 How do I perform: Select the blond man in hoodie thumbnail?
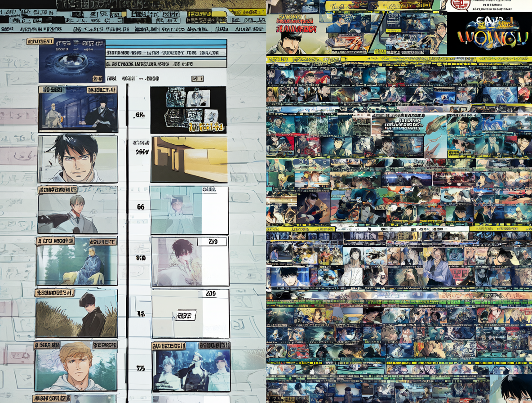pyautogui.click(x=76, y=366)
